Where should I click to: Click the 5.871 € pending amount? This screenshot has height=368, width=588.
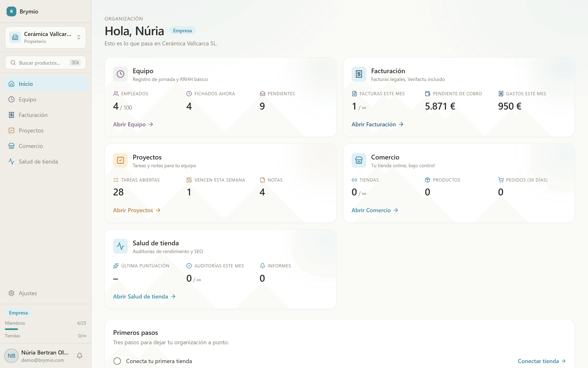(440, 106)
